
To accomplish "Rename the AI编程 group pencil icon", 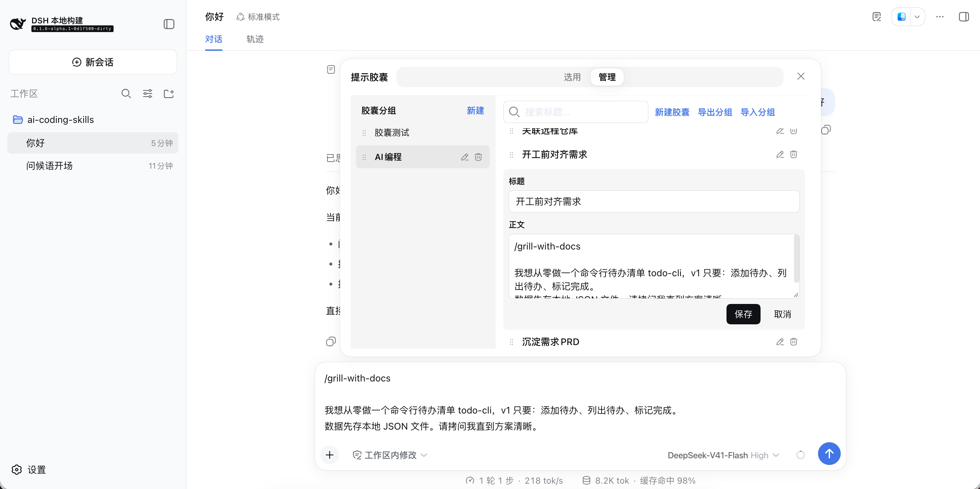I will [465, 157].
